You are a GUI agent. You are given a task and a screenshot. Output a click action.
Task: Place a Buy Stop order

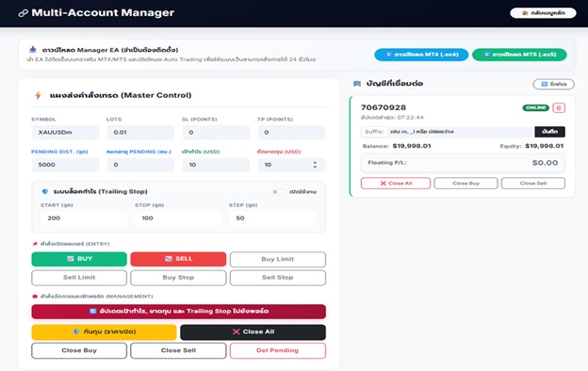tap(178, 278)
